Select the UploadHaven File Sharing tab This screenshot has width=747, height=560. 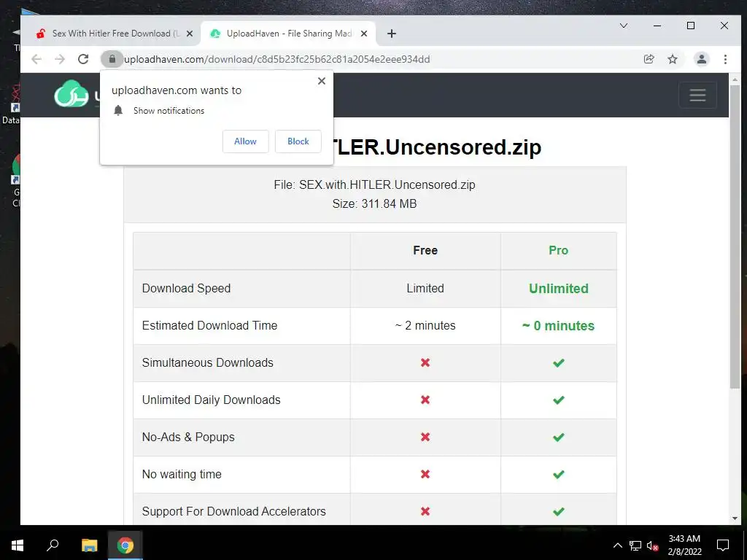click(289, 34)
